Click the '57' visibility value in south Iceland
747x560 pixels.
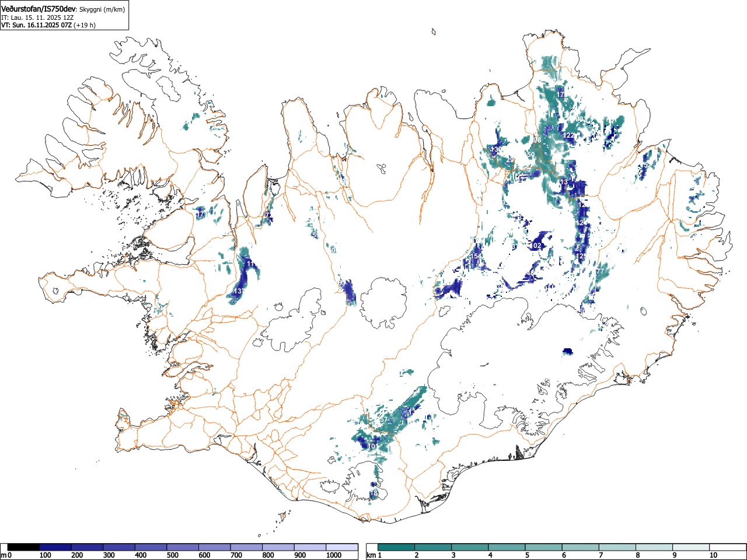click(384, 420)
